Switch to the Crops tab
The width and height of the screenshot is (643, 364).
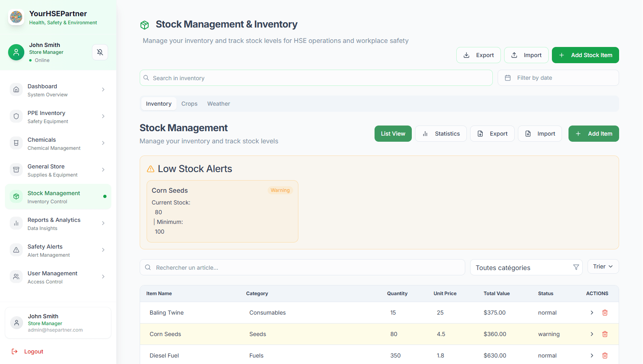[189, 104]
